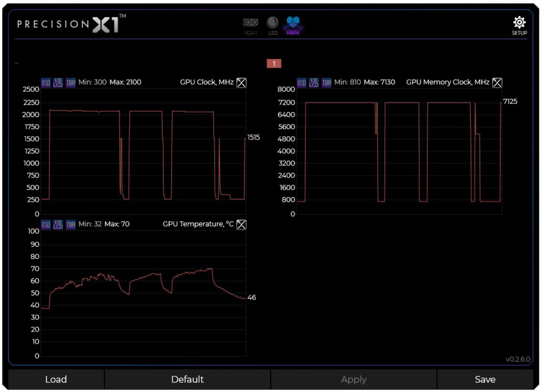Toggle OSD for GPU Memory Clock graph
Screen dimensions: 542x392
[x=301, y=82]
